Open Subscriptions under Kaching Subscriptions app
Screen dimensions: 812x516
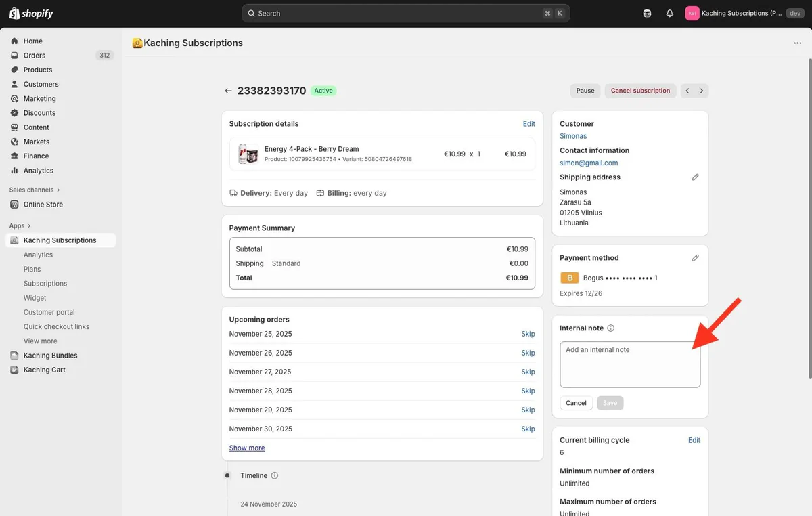pos(45,284)
